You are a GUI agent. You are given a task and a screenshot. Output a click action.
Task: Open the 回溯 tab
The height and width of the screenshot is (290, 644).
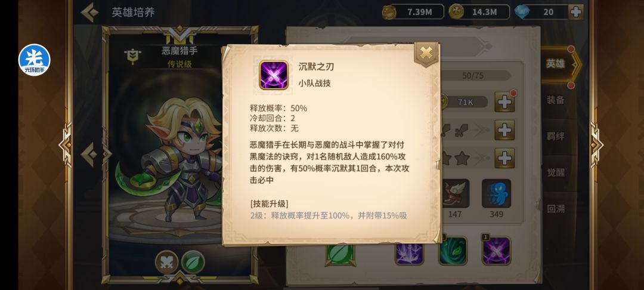coord(555,208)
